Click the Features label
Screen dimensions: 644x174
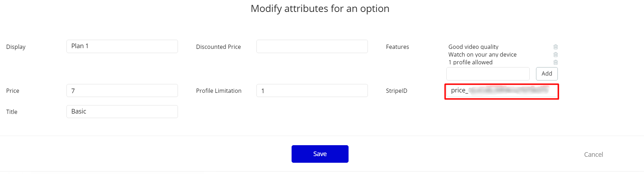click(397, 47)
